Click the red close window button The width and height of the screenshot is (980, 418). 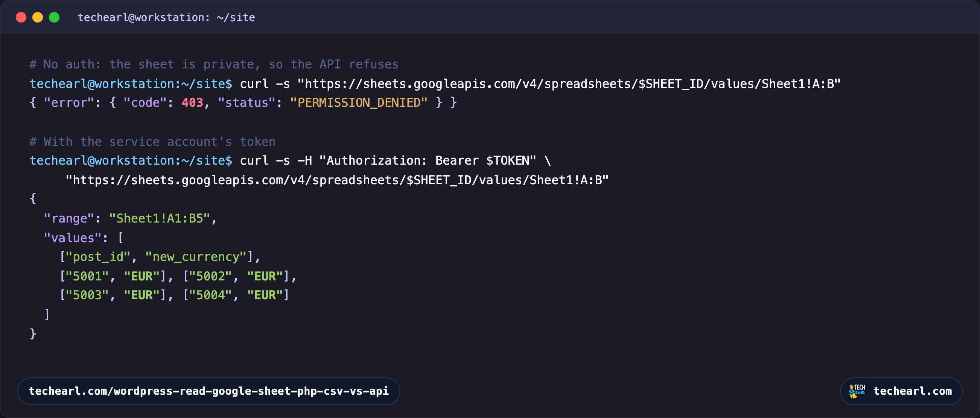point(21,18)
